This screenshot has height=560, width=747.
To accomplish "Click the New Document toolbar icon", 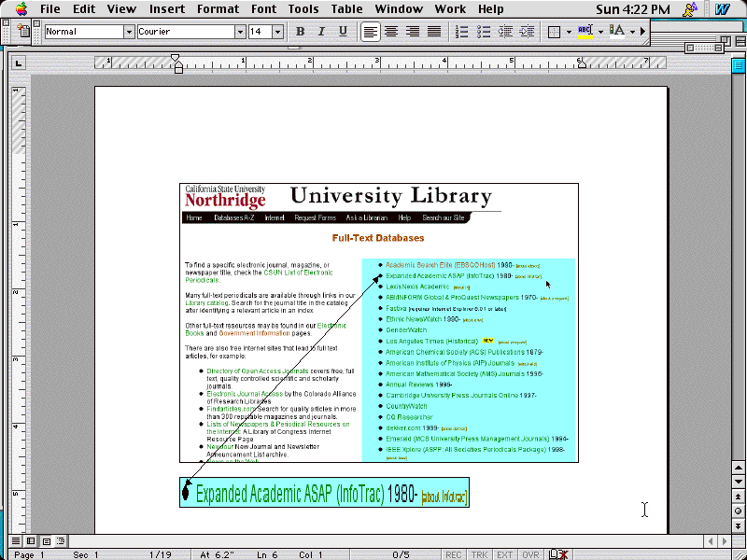I will [x=23, y=31].
